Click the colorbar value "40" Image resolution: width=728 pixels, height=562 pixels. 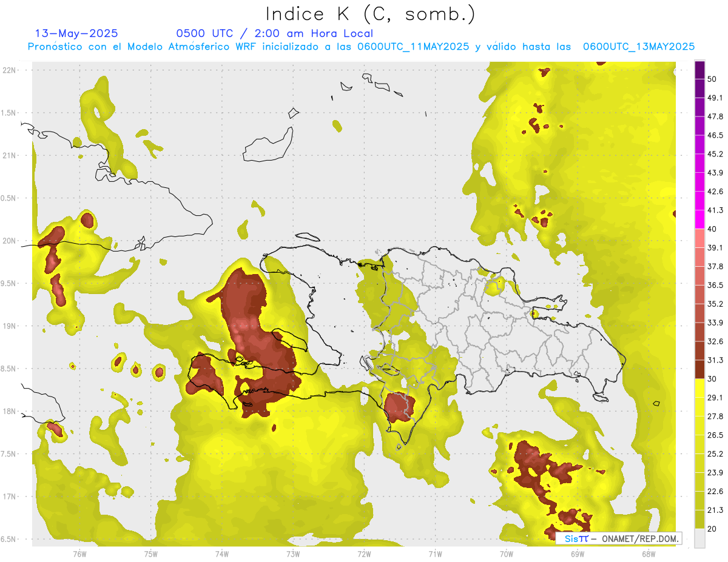coord(713,229)
